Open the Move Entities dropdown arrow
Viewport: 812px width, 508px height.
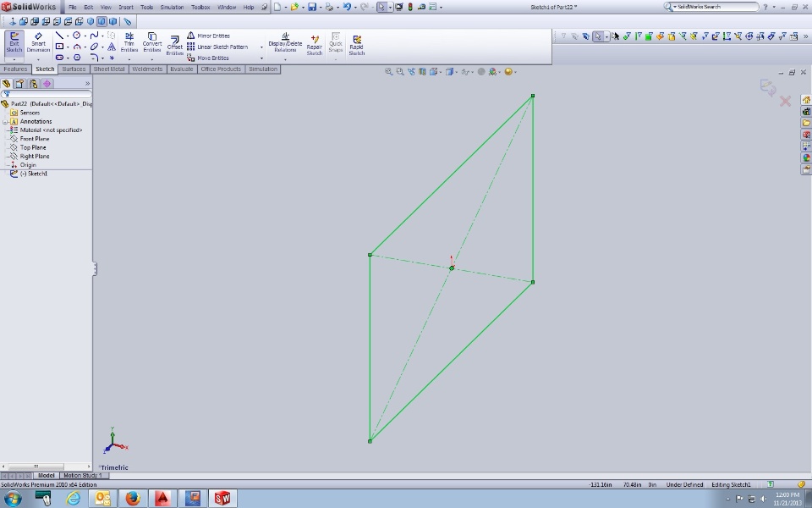click(261, 58)
